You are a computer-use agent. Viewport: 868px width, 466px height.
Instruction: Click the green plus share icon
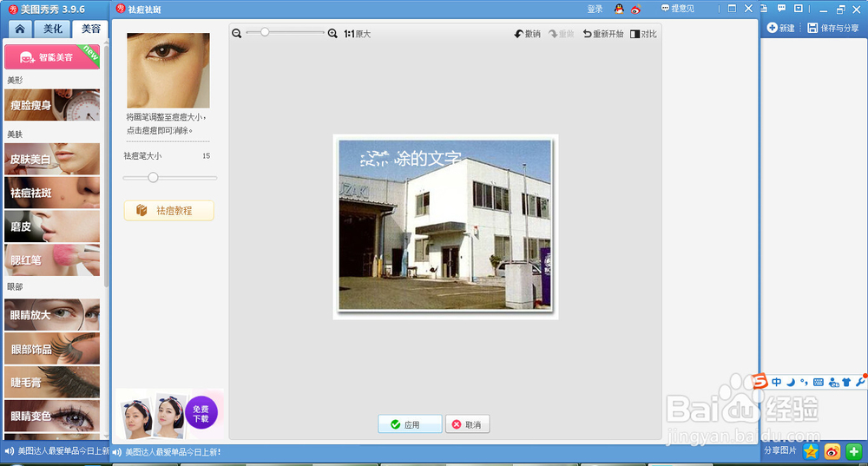[x=853, y=451]
